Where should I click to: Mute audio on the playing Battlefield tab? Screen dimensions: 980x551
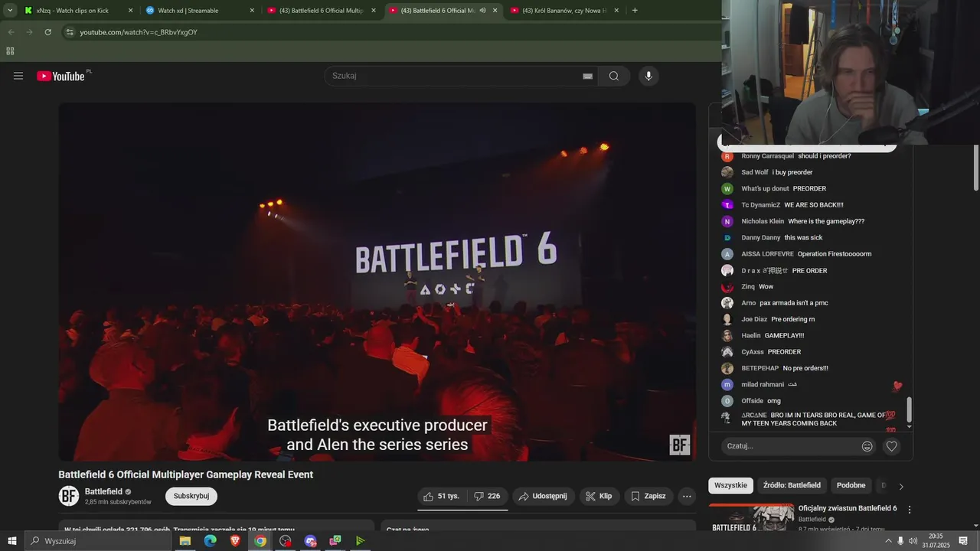tap(482, 11)
